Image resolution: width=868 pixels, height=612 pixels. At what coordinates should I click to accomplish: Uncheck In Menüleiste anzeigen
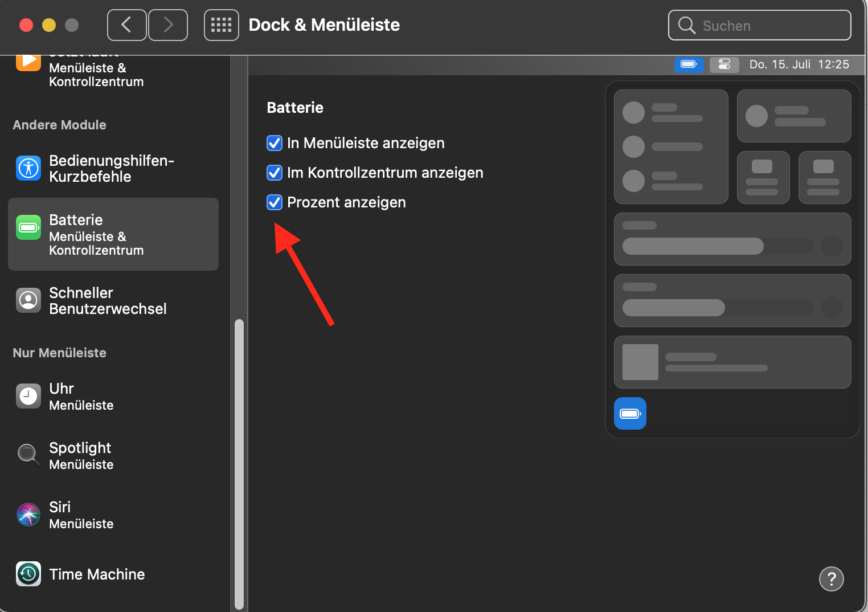[275, 143]
